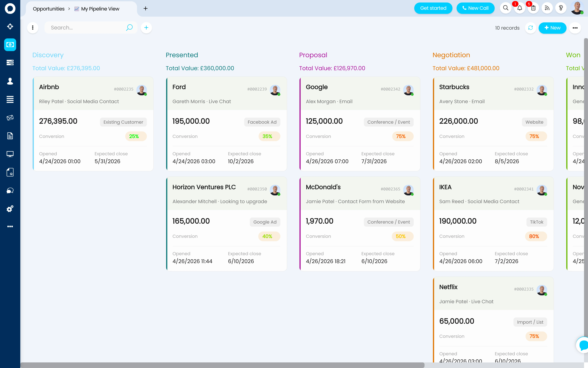Viewport: 588px width, 368px height.
Task: Add a filter with the plus beside search
Action: click(x=146, y=28)
